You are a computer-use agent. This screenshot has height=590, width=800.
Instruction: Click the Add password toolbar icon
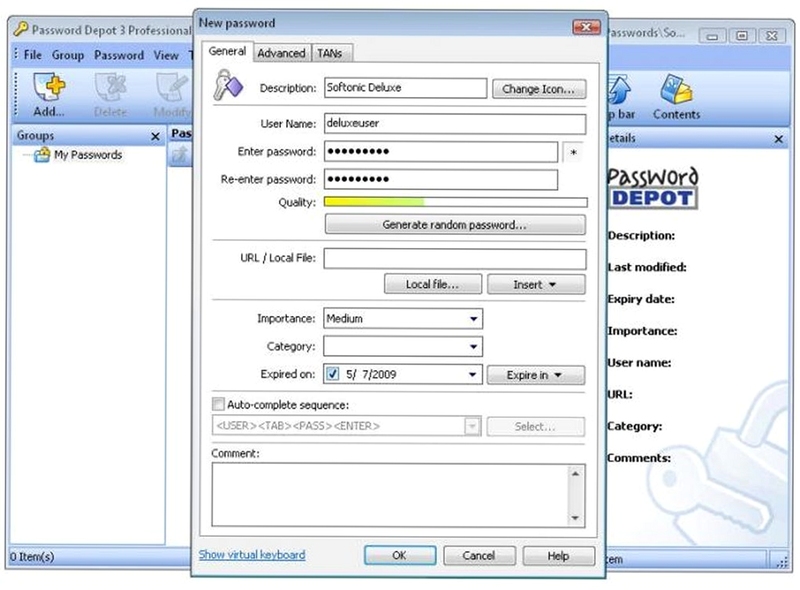(49, 94)
